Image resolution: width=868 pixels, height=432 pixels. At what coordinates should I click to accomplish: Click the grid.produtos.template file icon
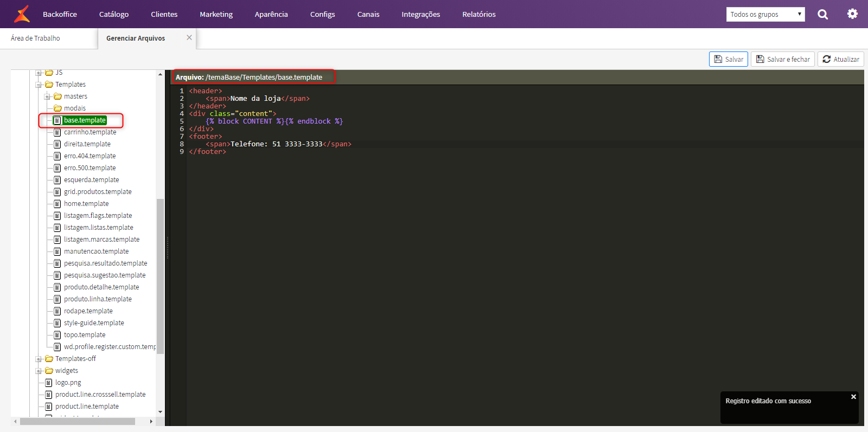58,192
